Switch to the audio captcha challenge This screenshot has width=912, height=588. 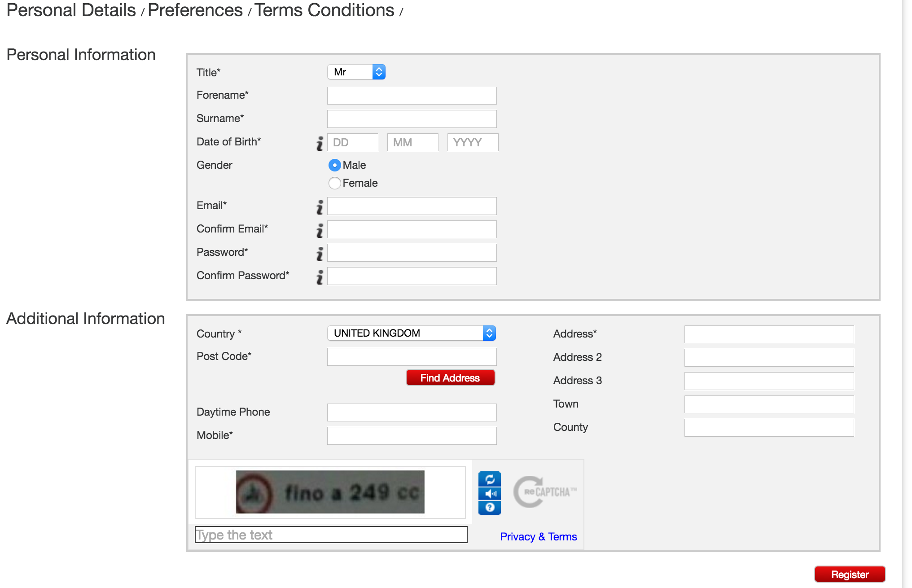489,493
